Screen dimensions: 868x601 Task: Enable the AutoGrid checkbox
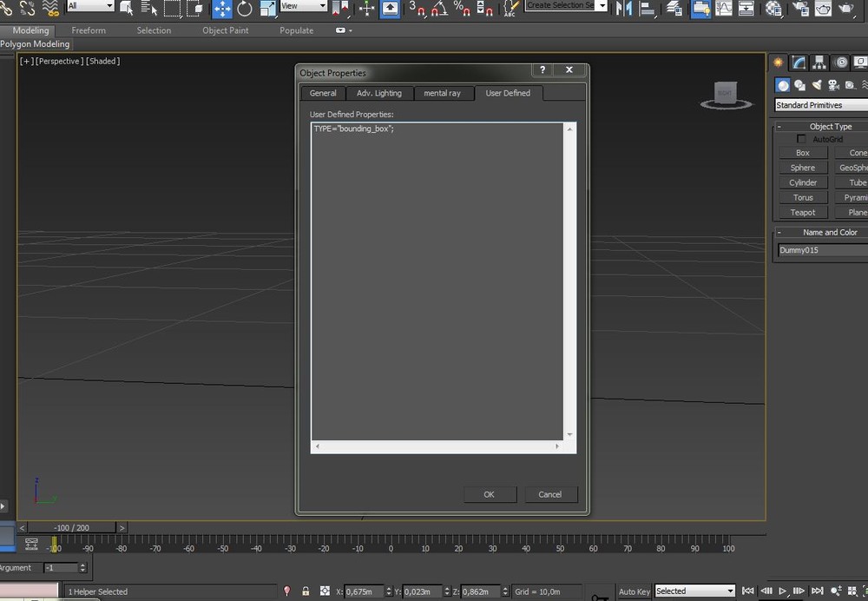point(801,139)
